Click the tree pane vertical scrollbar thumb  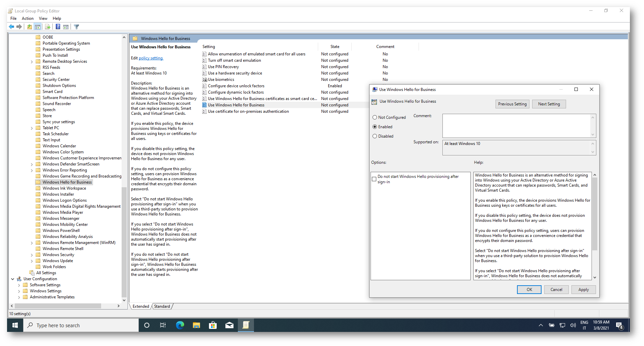[x=124, y=242]
